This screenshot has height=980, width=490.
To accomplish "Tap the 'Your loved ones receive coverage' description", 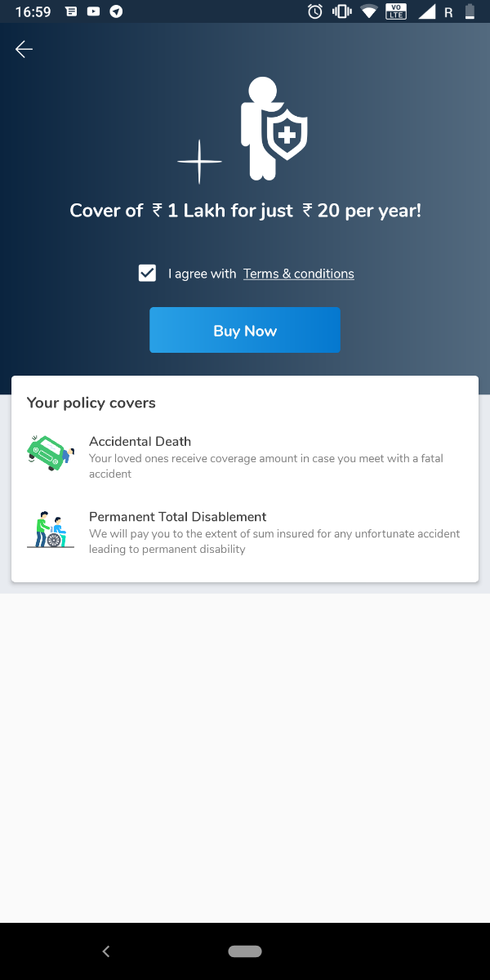I will point(266,465).
